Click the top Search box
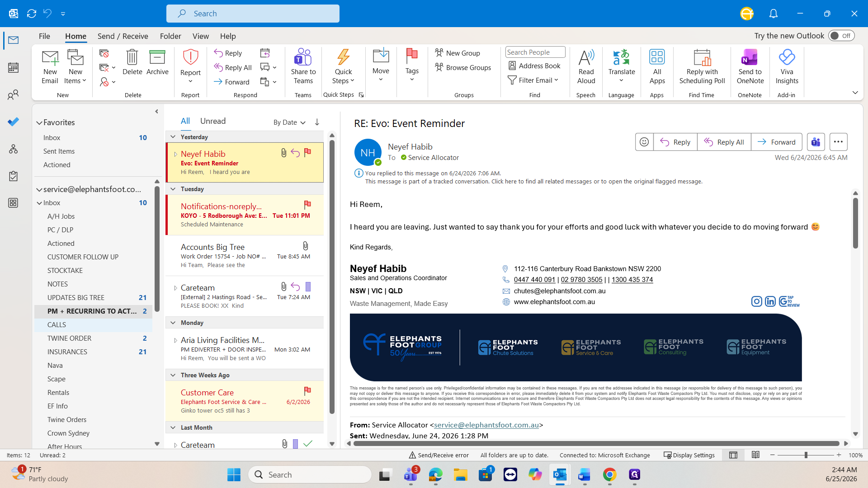Viewport: 868px width, 488px height. (x=253, y=14)
